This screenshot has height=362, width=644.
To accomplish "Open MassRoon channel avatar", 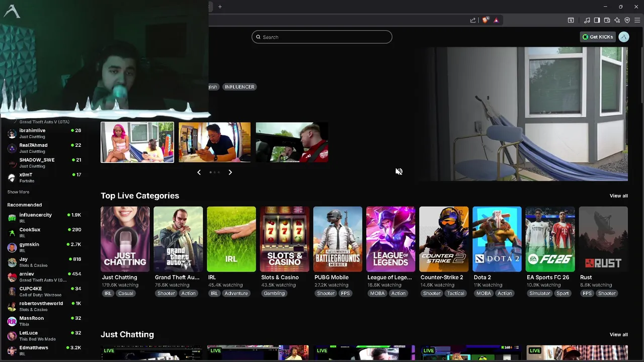I will pyautogui.click(x=12, y=321).
